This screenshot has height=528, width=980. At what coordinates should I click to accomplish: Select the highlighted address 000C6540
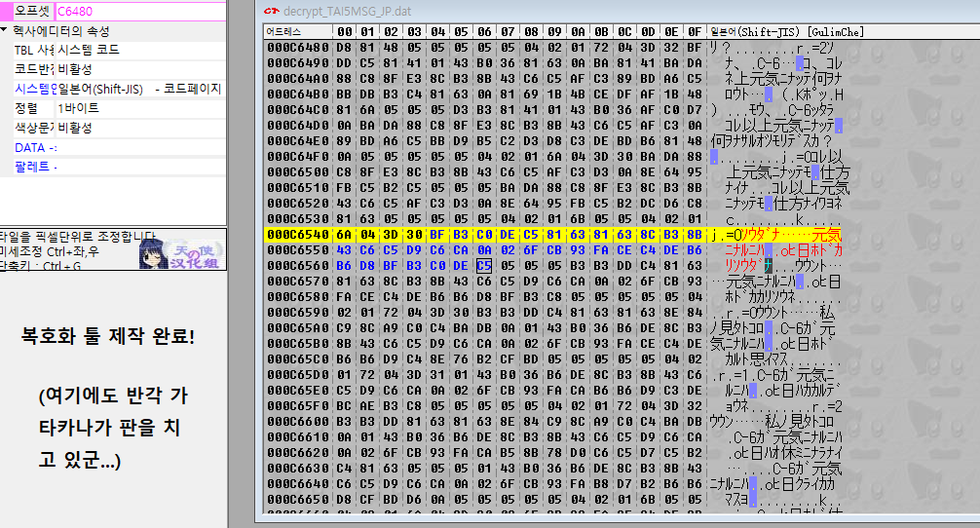[x=298, y=235]
